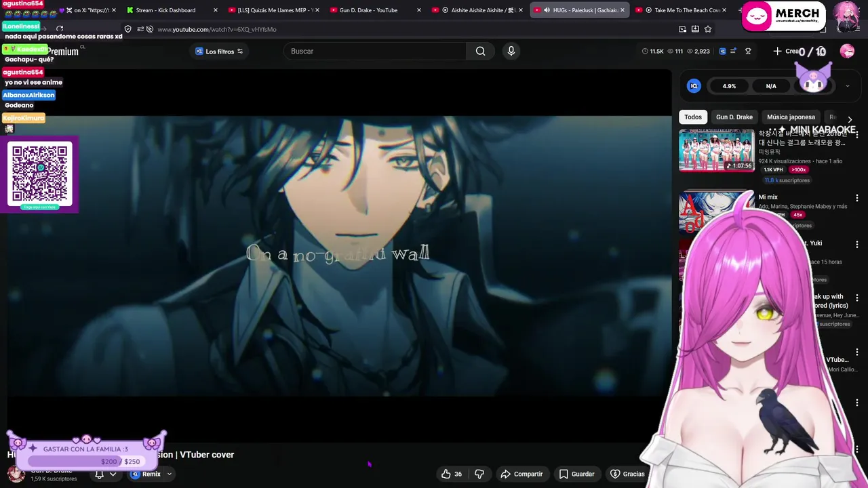Click the Guardar save button

[x=577, y=474]
